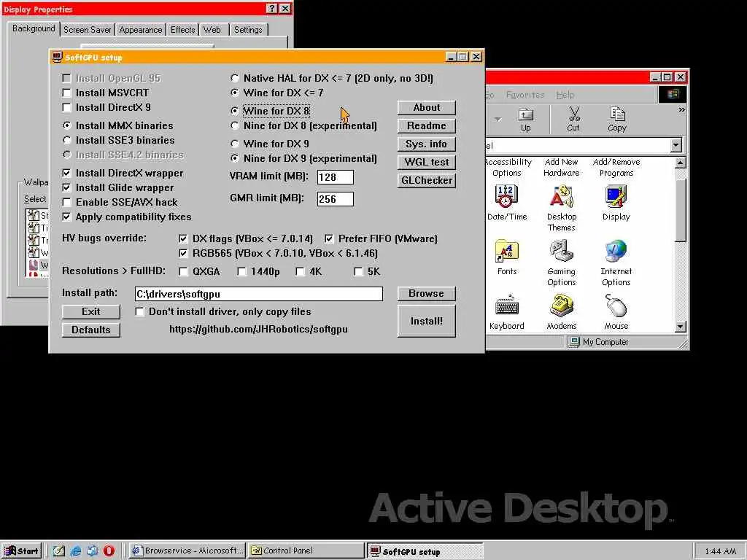Screen dimensions: 747x560
Task: Click the Windows logo throbber in Control Panel
Action: [x=672, y=94]
